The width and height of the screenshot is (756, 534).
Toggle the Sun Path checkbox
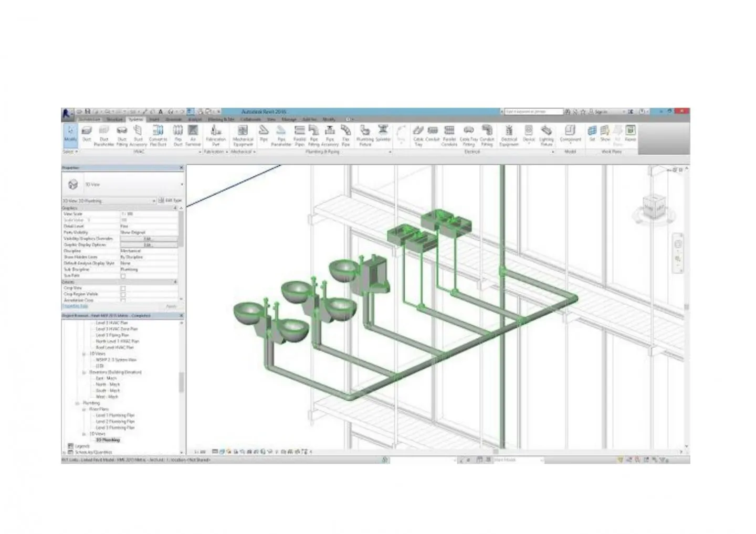tap(123, 276)
